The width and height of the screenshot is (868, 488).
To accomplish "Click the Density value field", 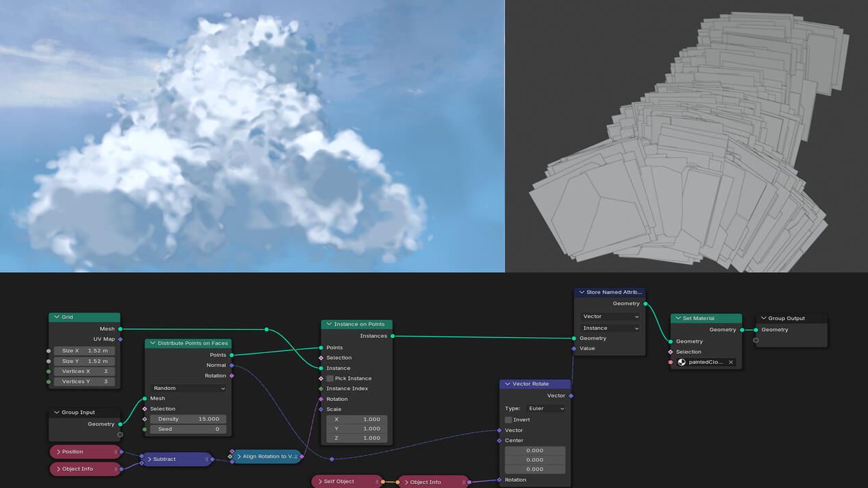I will coord(188,419).
